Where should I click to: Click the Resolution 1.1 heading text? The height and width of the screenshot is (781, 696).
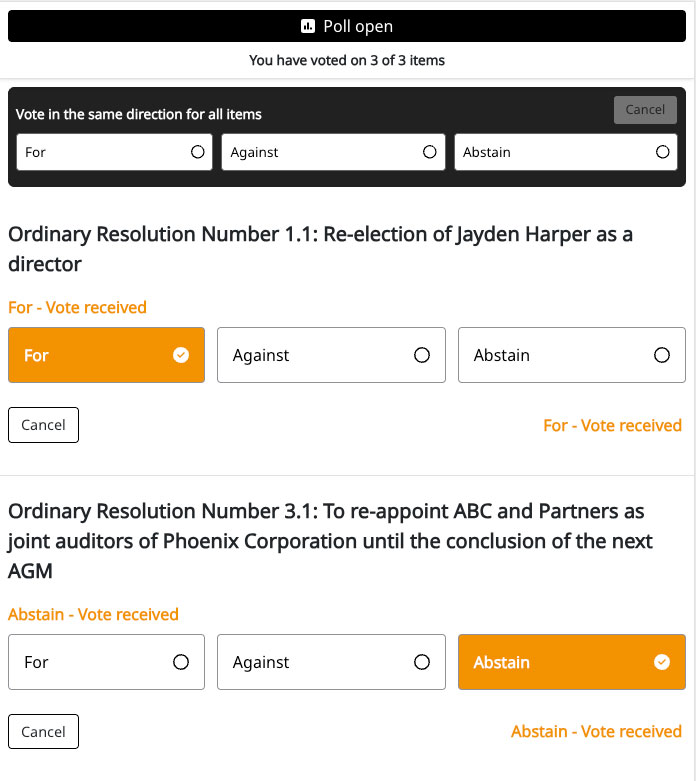(x=320, y=249)
